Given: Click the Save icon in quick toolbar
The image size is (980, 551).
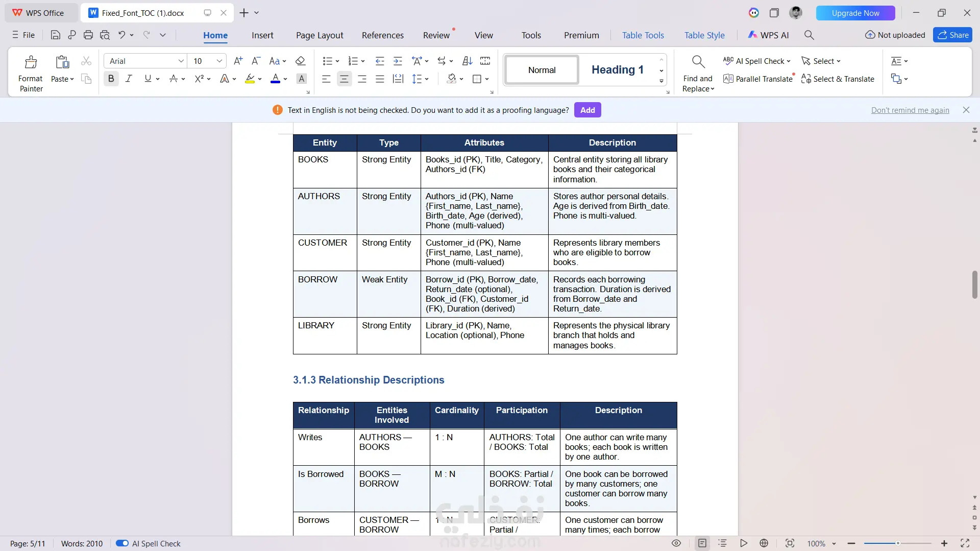Looking at the screenshot, I should [56, 35].
